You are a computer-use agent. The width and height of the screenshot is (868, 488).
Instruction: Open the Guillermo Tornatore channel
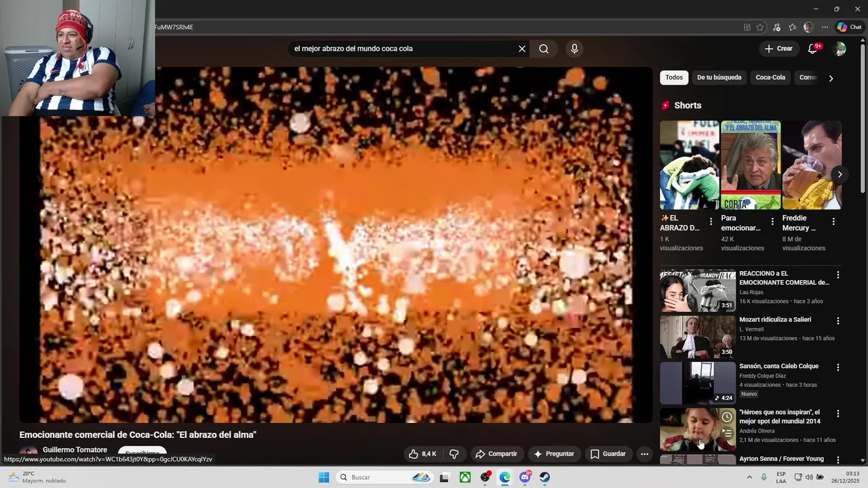[x=75, y=450]
